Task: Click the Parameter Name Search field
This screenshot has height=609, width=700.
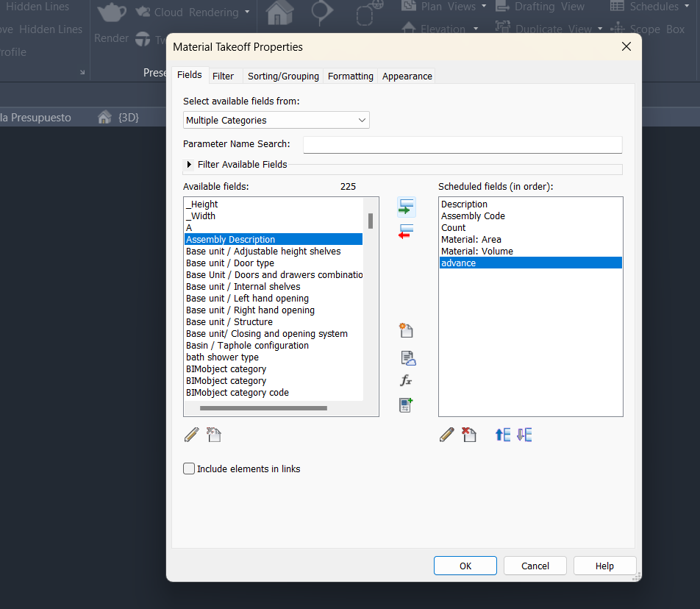Action: point(463,144)
